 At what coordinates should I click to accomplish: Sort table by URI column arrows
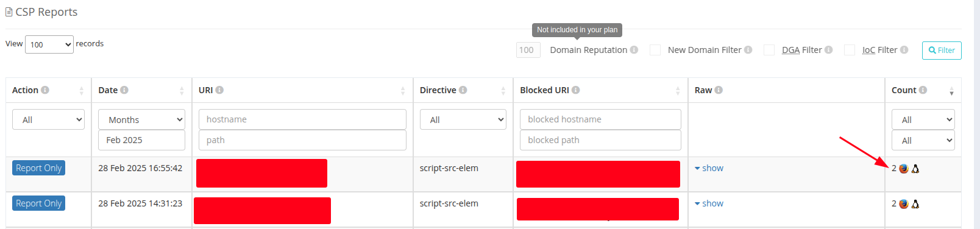(403, 91)
